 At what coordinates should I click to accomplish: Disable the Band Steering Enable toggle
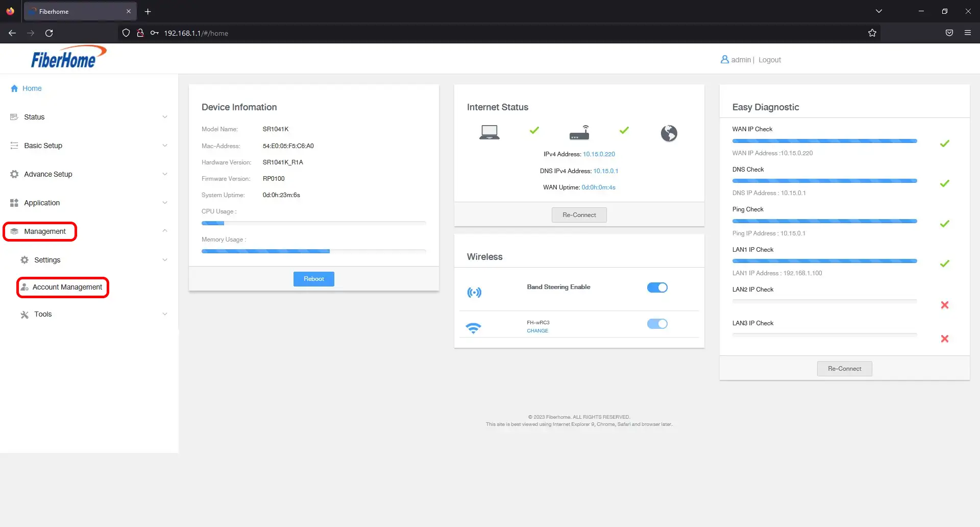click(x=657, y=288)
